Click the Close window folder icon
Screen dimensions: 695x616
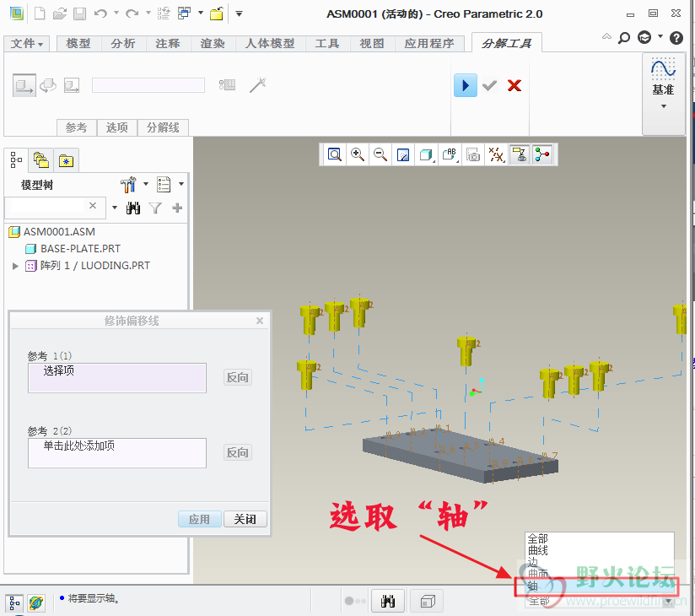coord(217,14)
